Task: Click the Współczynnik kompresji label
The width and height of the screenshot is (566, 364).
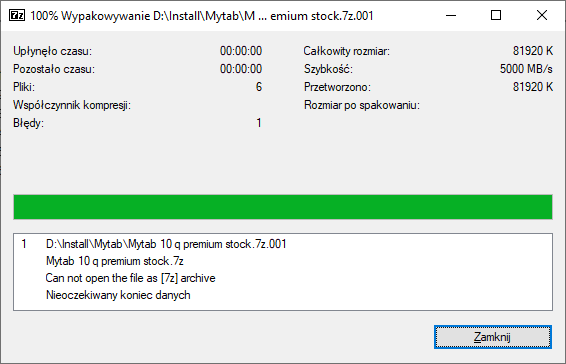Action: point(72,105)
